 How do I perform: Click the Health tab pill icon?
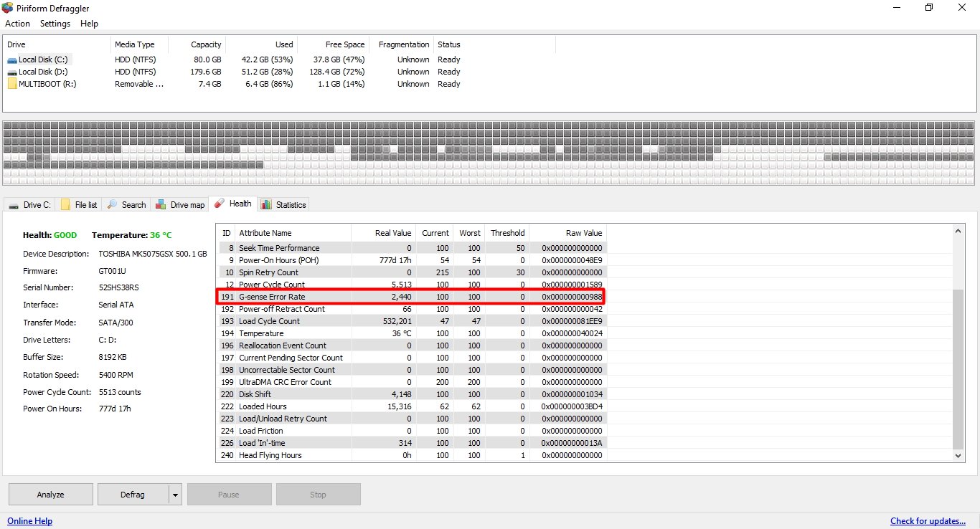click(220, 204)
